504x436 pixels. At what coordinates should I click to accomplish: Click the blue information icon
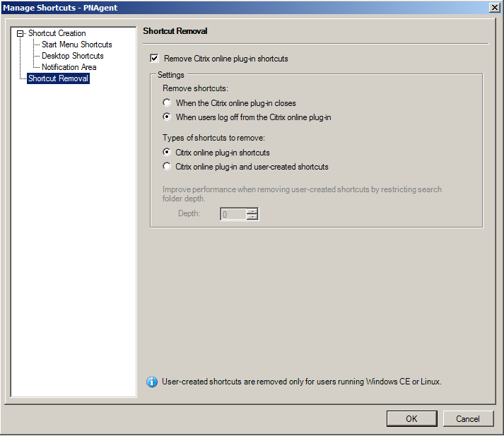tap(152, 382)
